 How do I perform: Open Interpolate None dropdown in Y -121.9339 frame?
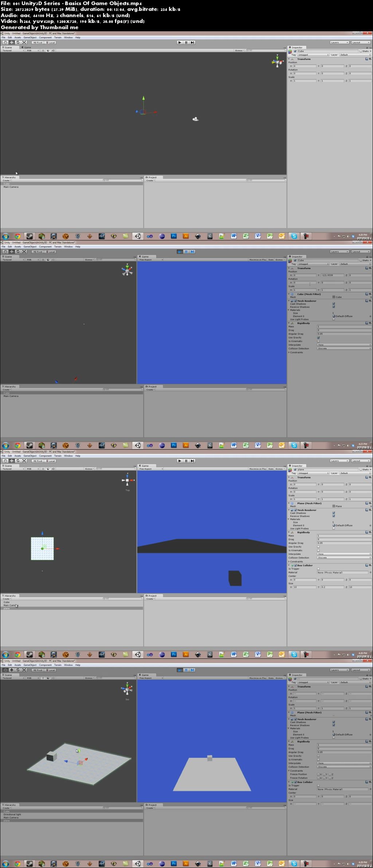pos(344,345)
